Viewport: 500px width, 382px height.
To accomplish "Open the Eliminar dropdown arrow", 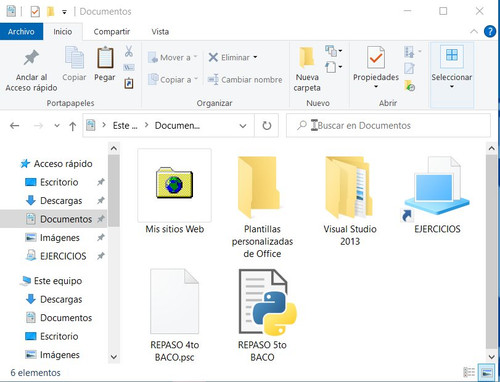I will (255, 57).
